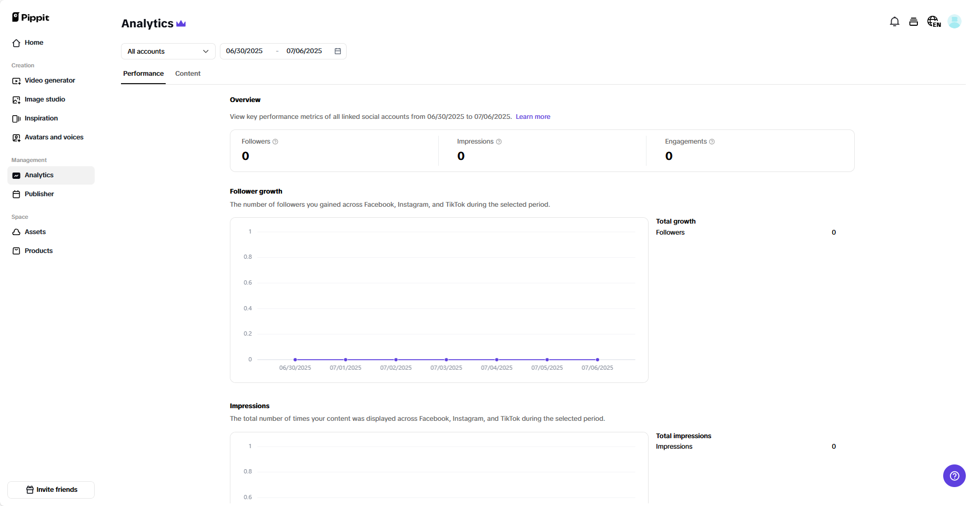Expand the All accounts dropdown
Viewport: 980px width, 506px height.
pyautogui.click(x=167, y=51)
